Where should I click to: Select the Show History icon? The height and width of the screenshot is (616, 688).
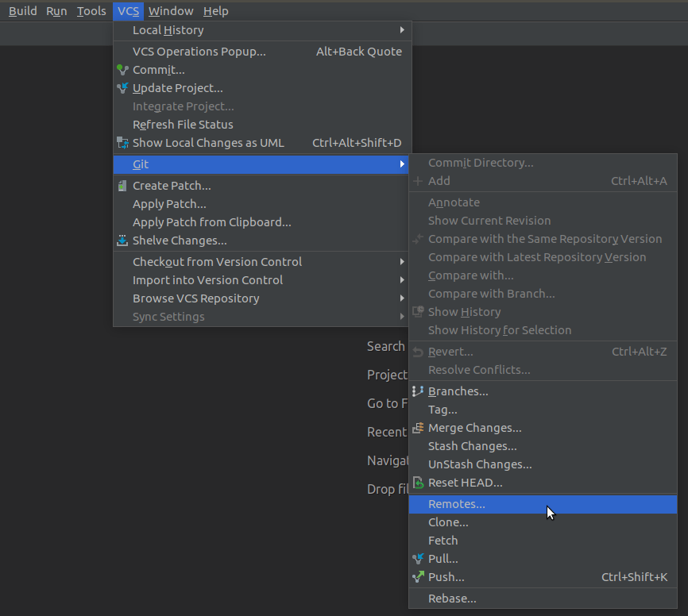click(x=417, y=311)
